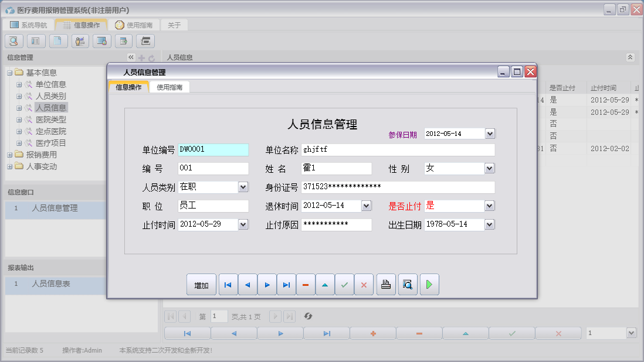
Task: Select the personnel management icon in the toolbar
Action: click(80, 41)
